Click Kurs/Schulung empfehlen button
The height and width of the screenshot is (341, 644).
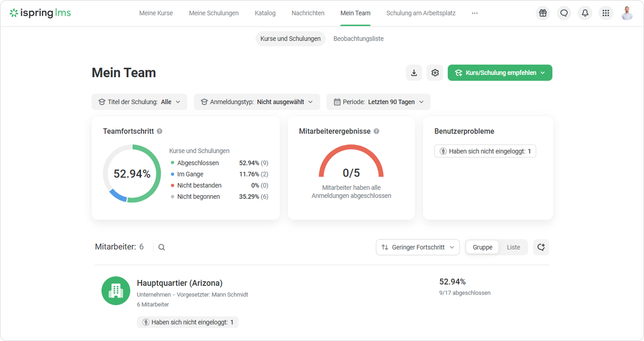pos(500,73)
